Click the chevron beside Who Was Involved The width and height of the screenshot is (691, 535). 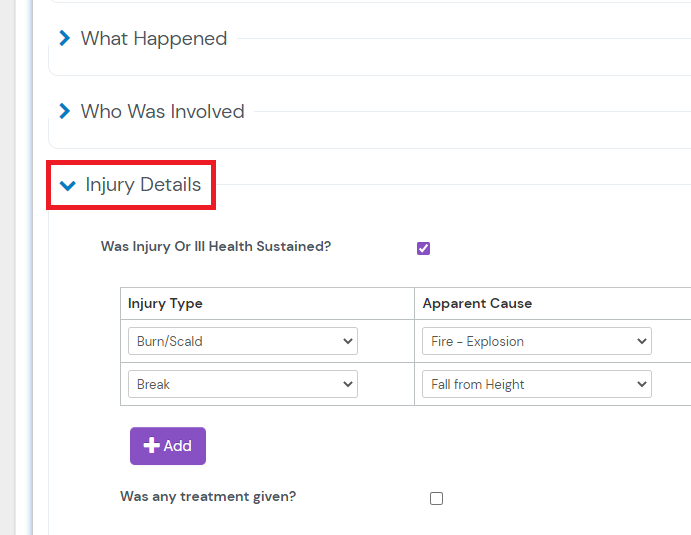65,111
